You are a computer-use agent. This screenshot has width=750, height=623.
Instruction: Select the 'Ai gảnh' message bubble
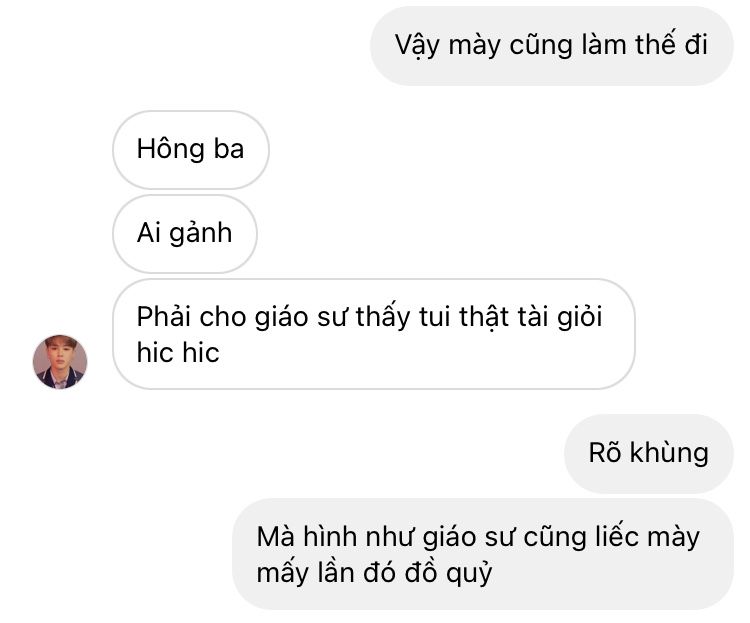pos(185,234)
